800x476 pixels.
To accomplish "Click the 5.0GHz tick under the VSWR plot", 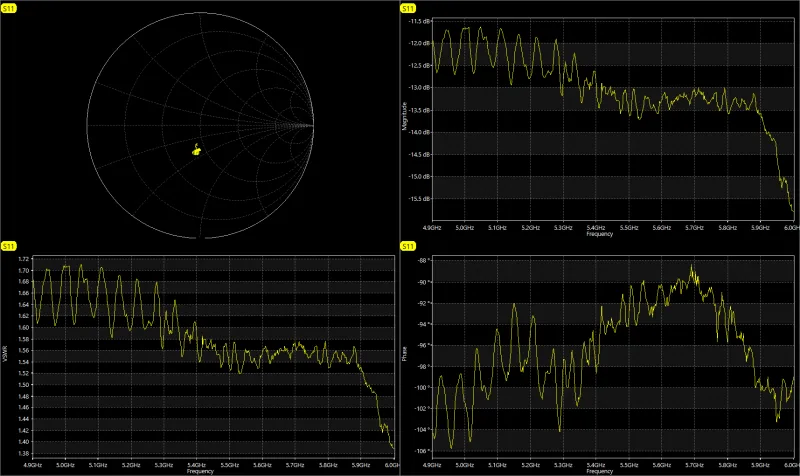I will tap(65, 465).
